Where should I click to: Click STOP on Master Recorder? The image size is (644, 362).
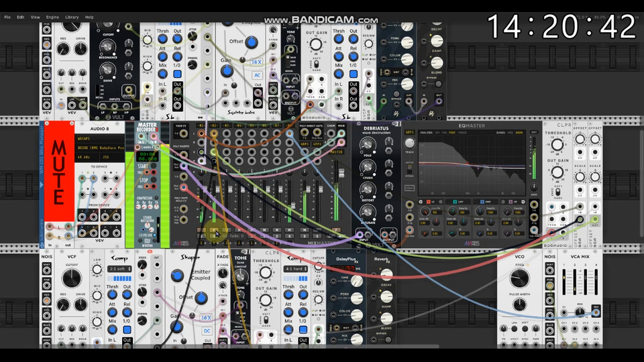coord(153,180)
